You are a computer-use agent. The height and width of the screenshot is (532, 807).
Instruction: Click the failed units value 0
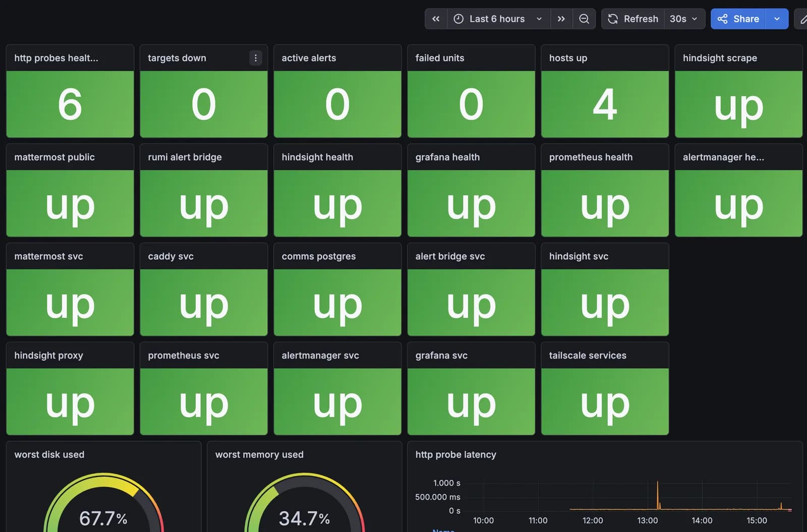[471, 104]
